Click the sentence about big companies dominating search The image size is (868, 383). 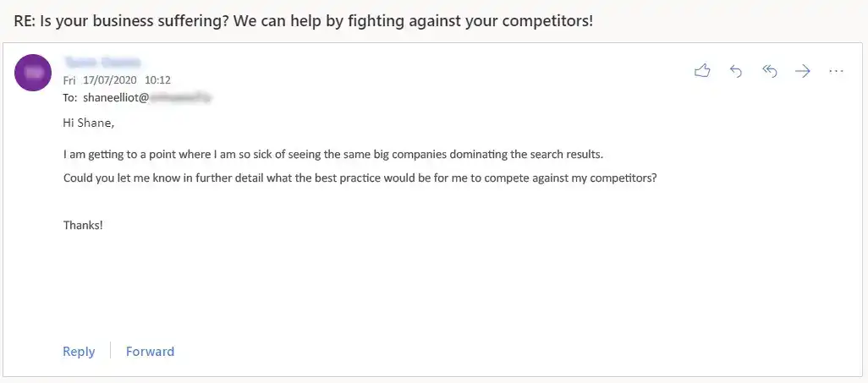333,155
